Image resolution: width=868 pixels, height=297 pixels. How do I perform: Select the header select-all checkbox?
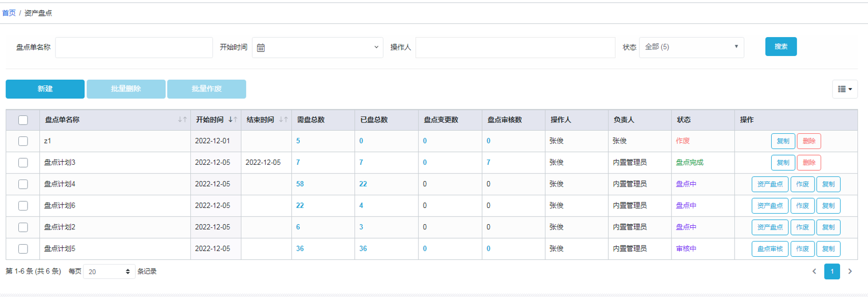pyautogui.click(x=23, y=120)
